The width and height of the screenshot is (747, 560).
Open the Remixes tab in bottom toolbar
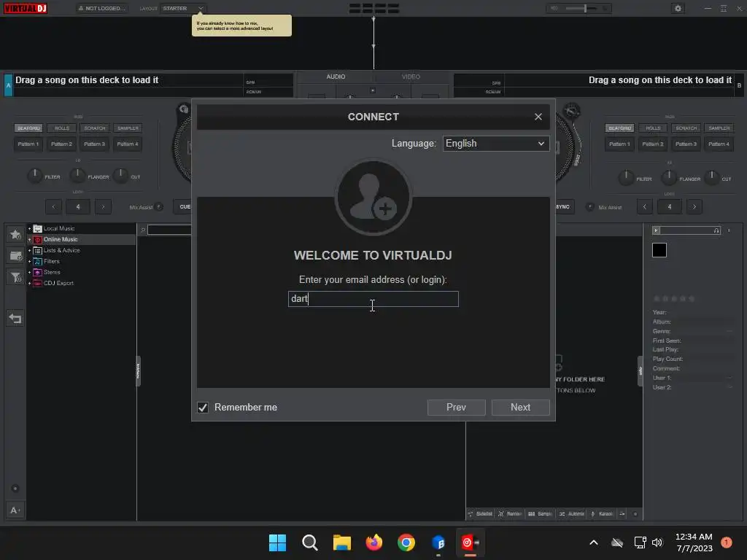(x=510, y=514)
